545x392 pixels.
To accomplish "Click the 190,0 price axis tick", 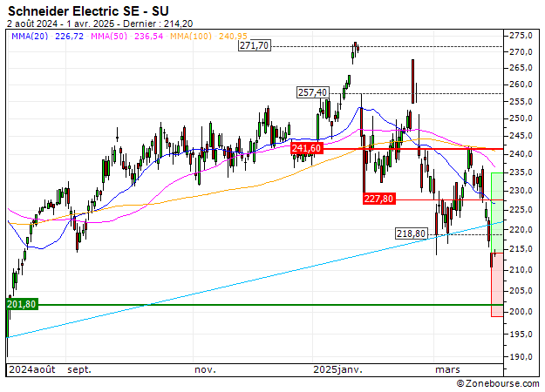I will (521, 357).
